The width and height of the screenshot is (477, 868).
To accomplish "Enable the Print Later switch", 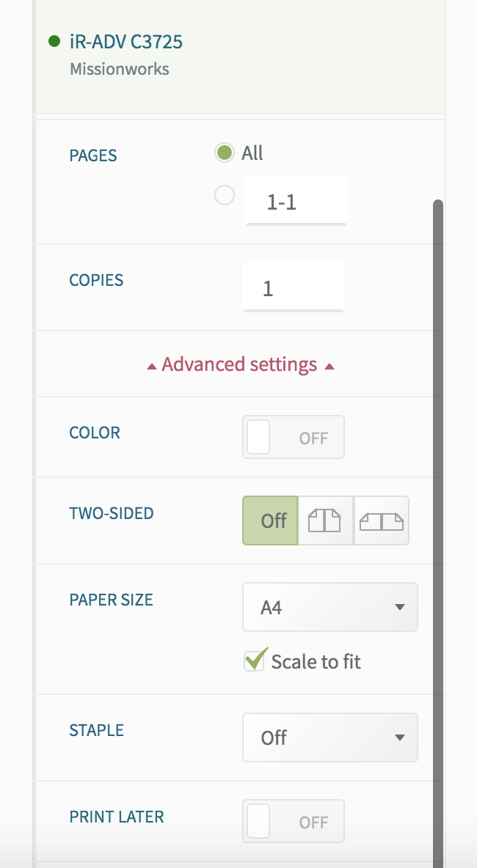I will click(x=293, y=822).
